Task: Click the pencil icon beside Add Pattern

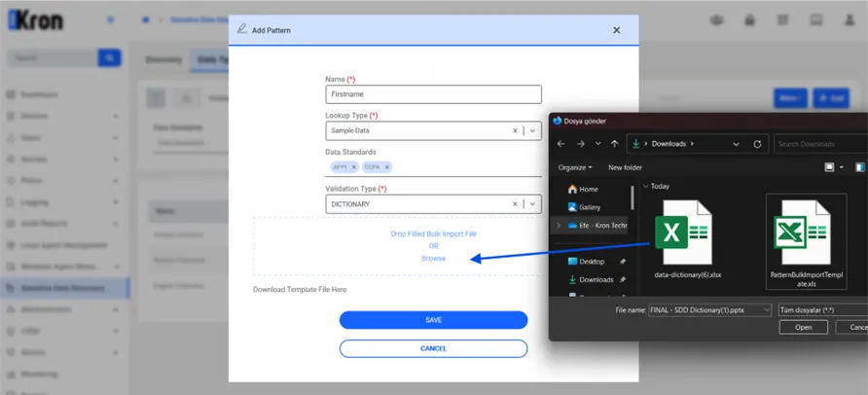Action: click(241, 29)
